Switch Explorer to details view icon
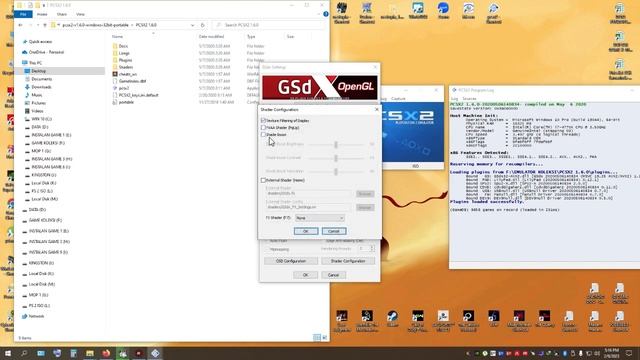The image size is (640, 360). (x=317, y=338)
